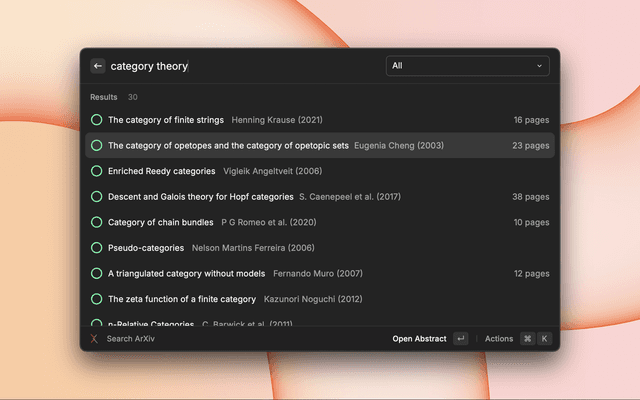Select the 'n-Relative Categories' result
The height and width of the screenshot is (400, 640).
tap(151, 323)
